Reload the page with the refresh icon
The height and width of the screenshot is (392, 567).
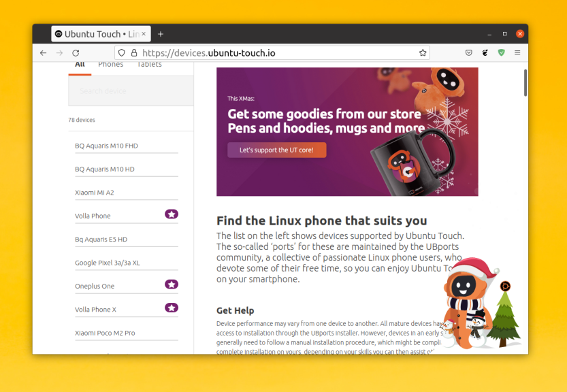(76, 52)
